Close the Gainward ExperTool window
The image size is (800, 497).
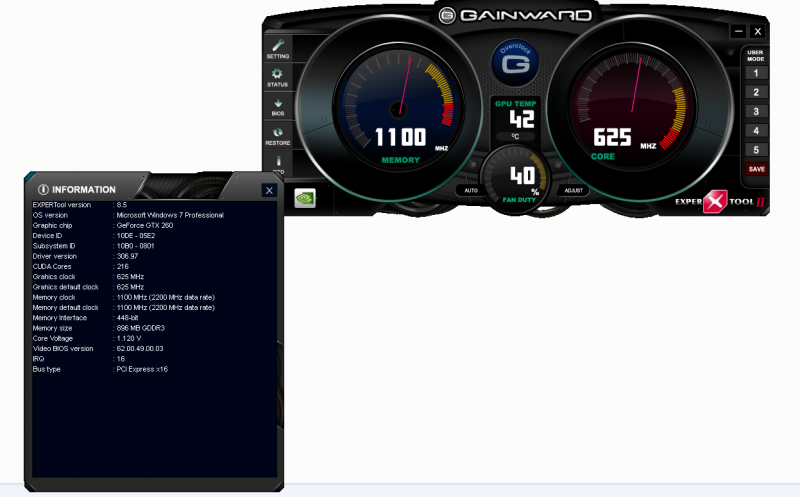[758, 31]
